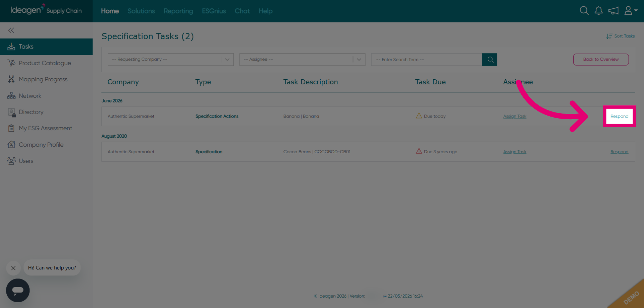Click Task Due column header

pos(430,82)
